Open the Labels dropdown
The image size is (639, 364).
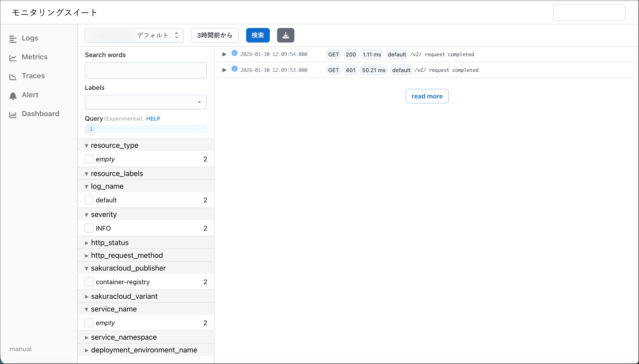[x=146, y=102]
